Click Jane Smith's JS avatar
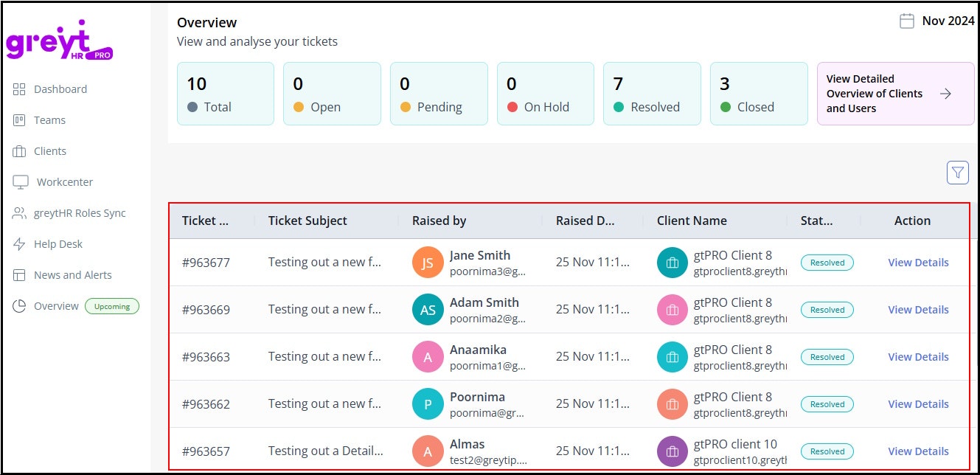Viewport: 980px width, 475px height. 428,263
